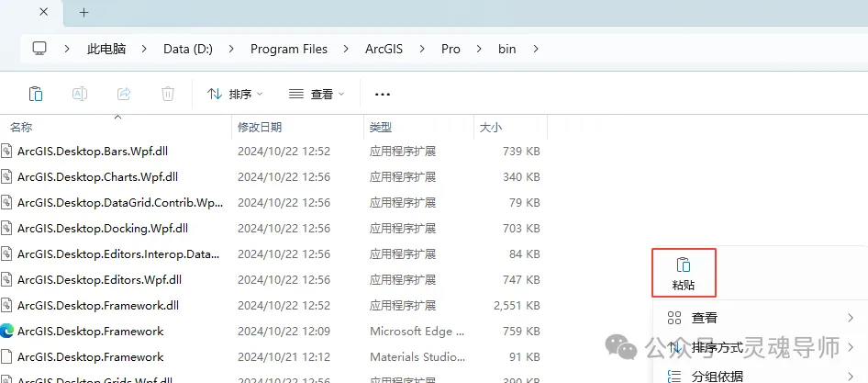Expand chevron after ArcGIS breadcrumb
This screenshot has height=383, width=868.
[x=422, y=49]
